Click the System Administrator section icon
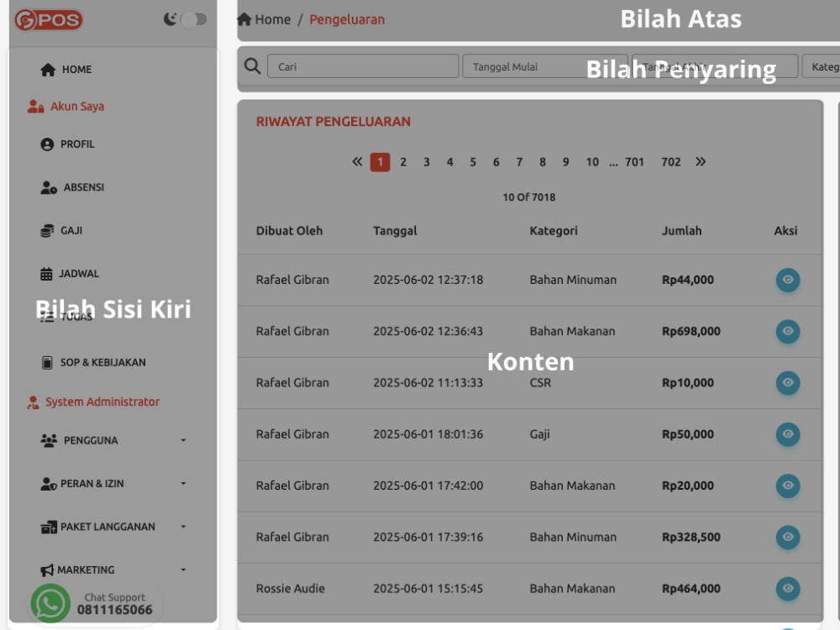 coord(33,402)
